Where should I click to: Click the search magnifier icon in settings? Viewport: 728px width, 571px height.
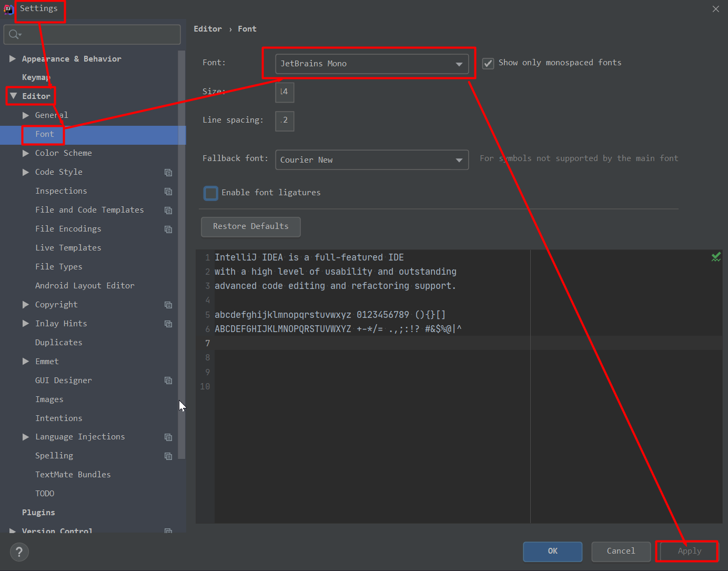click(x=14, y=35)
